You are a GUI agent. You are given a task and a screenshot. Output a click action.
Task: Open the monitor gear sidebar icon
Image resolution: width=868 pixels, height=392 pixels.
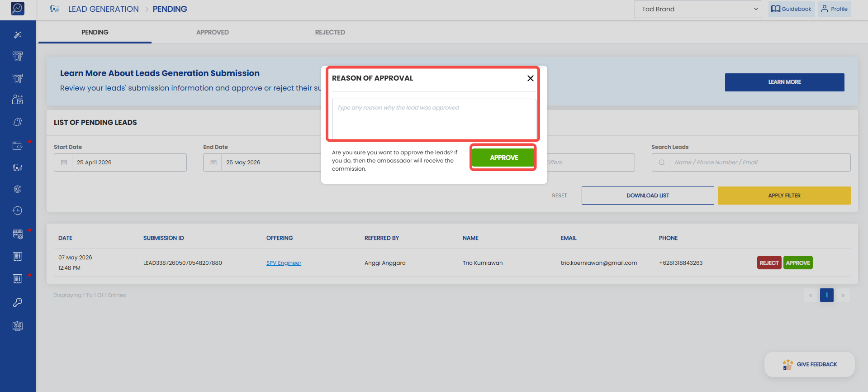tap(18, 326)
